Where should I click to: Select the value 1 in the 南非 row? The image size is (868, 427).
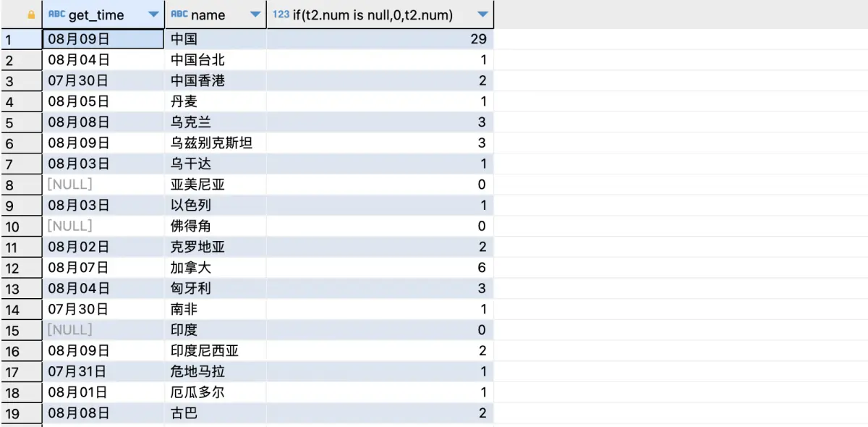[x=380, y=310]
